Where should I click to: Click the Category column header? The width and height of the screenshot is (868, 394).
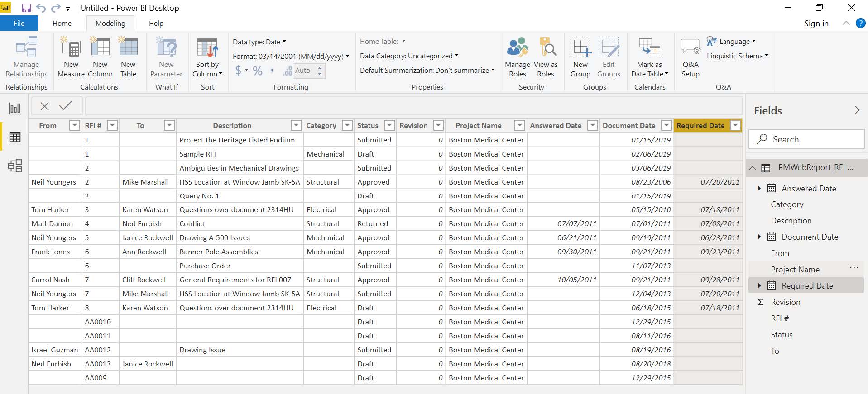[x=321, y=125]
